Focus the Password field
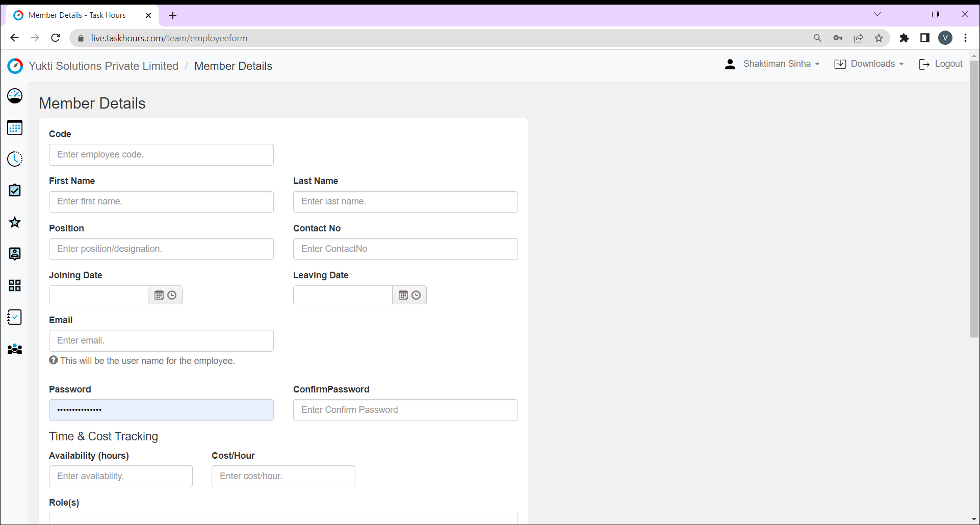 161,410
